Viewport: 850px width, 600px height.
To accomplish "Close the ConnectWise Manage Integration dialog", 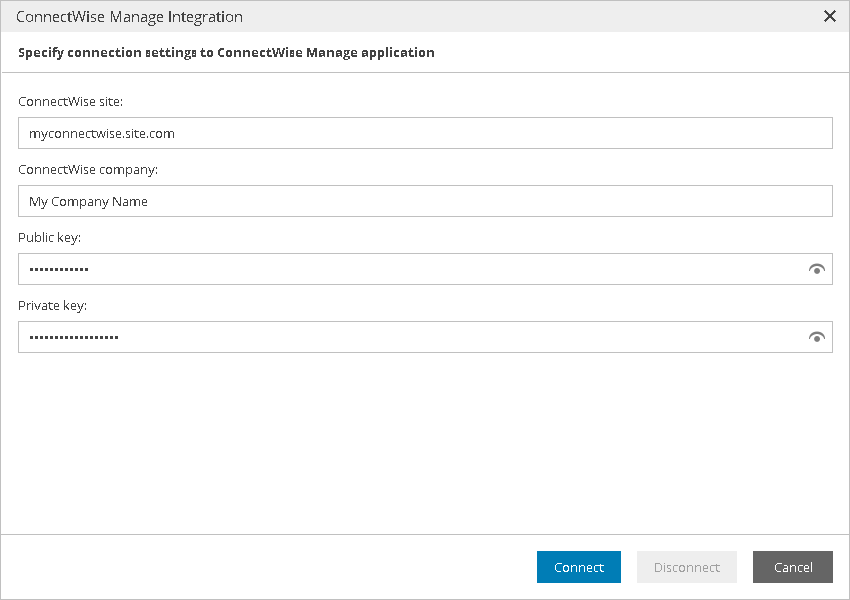I will [x=829, y=16].
